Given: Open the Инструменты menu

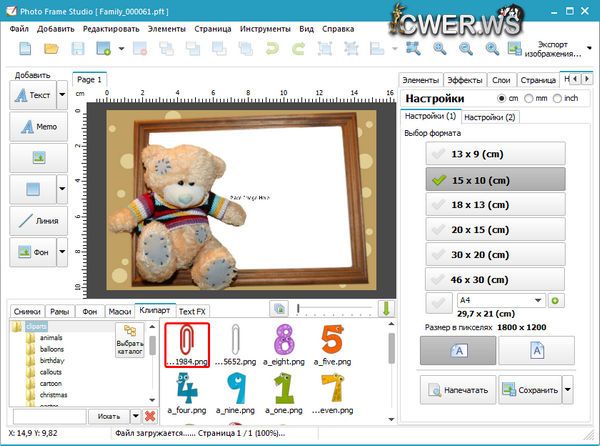Looking at the screenshot, I should tap(265, 28).
